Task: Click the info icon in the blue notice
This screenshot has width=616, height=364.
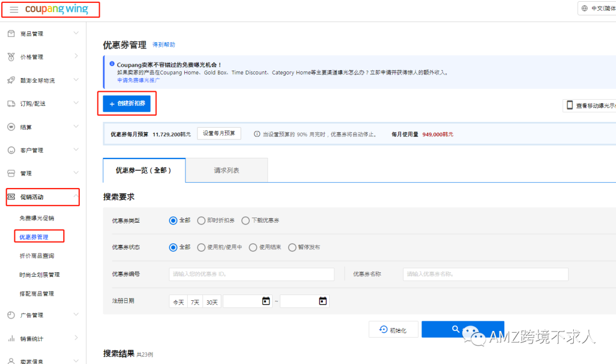Action: [x=112, y=64]
